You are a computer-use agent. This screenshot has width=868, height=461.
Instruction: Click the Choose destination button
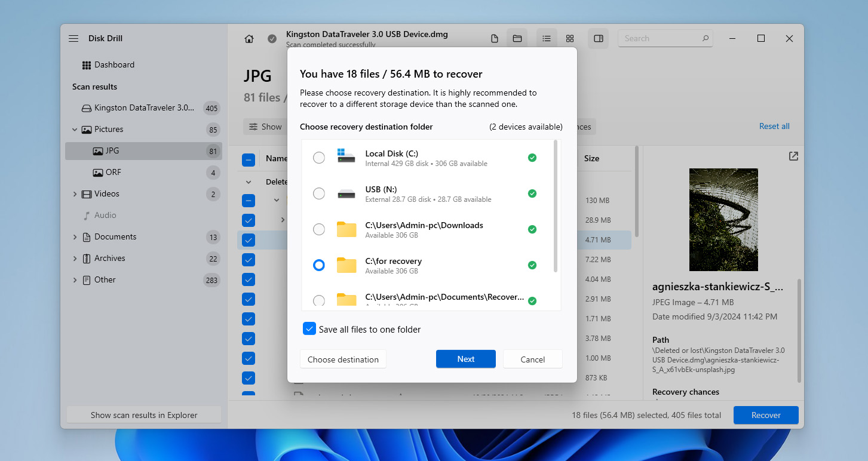[343, 359]
